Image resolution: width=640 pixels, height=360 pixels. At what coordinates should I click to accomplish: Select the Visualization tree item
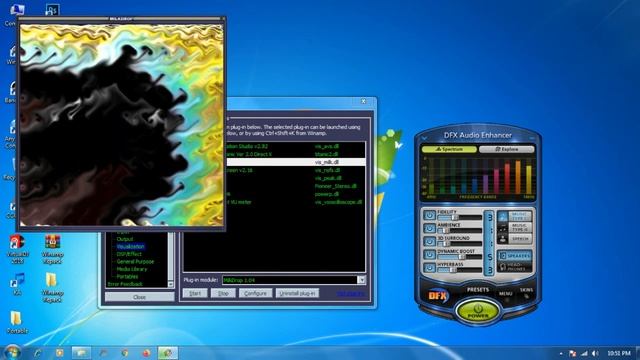point(131,247)
